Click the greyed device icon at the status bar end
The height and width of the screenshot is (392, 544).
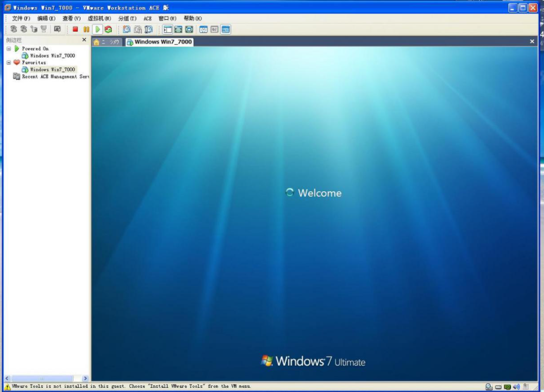526,387
